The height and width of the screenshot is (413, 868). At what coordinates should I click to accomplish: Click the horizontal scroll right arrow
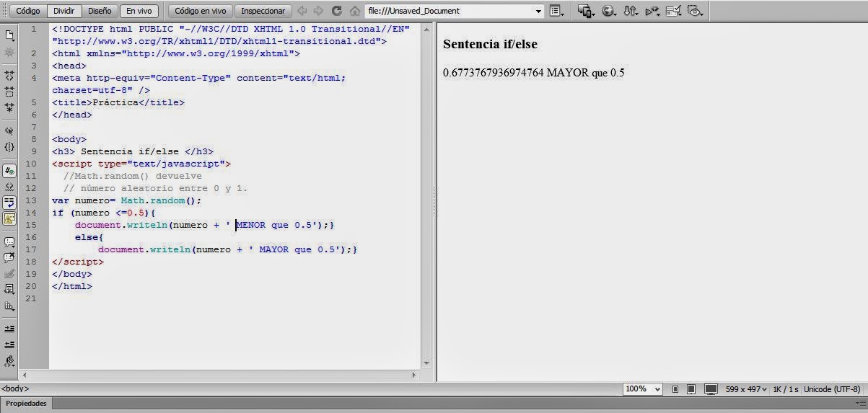pos(414,376)
